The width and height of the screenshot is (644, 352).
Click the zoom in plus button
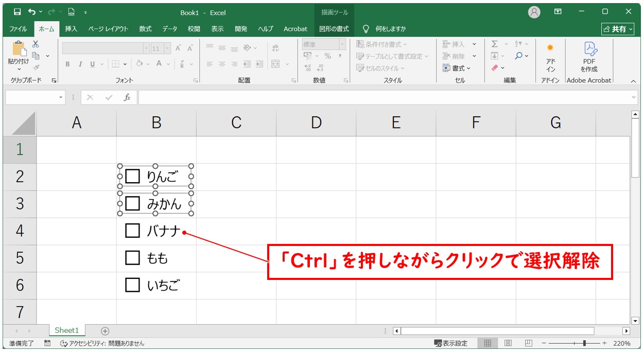click(604, 343)
